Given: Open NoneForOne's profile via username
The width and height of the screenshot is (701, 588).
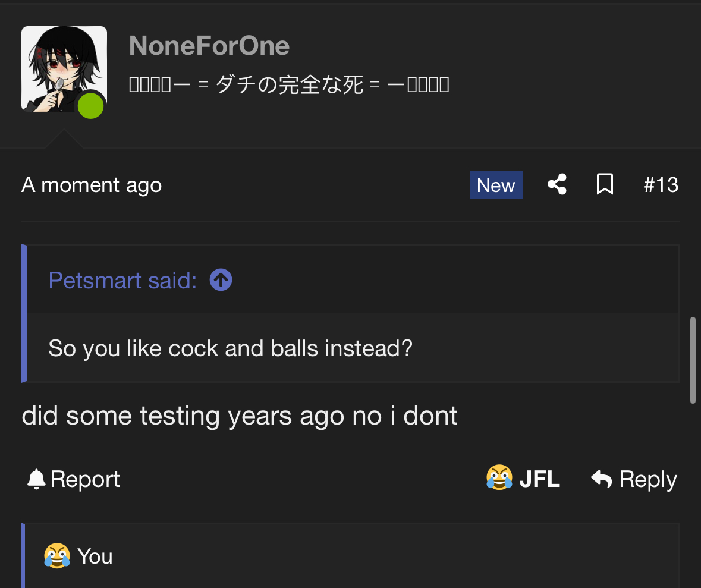Looking at the screenshot, I should pyautogui.click(x=209, y=46).
